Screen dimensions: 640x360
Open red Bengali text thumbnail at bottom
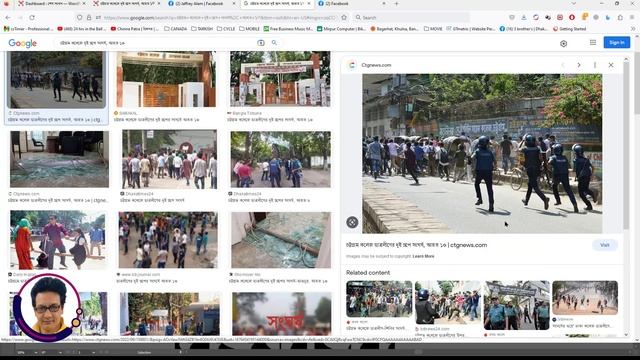[x=282, y=313]
